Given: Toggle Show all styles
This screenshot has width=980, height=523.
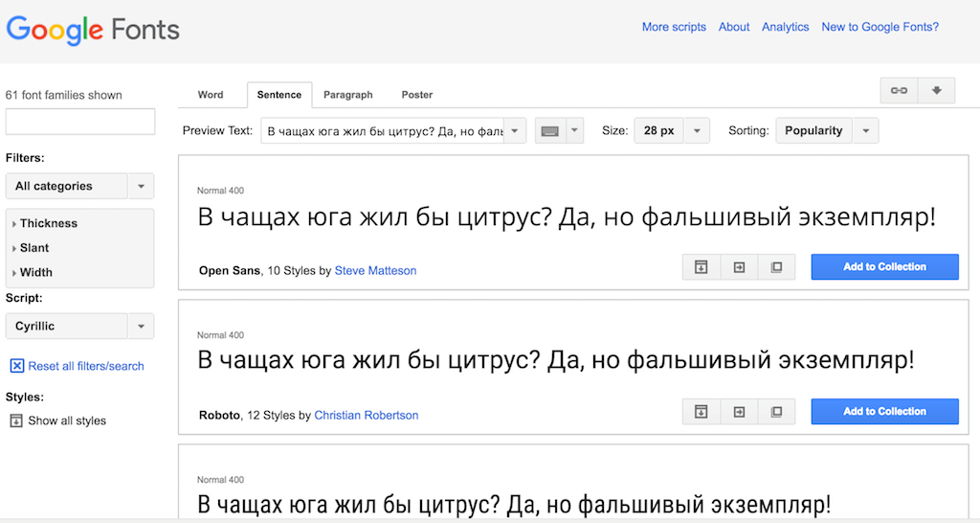Looking at the screenshot, I should click(x=57, y=421).
